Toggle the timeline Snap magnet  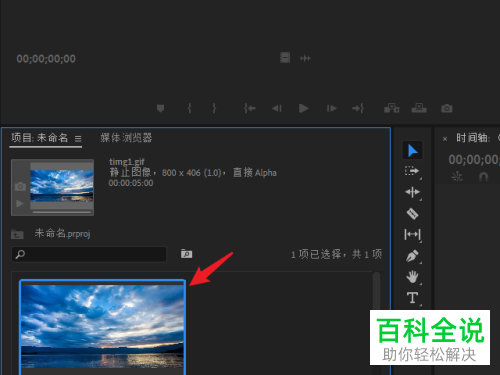point(483,176)
